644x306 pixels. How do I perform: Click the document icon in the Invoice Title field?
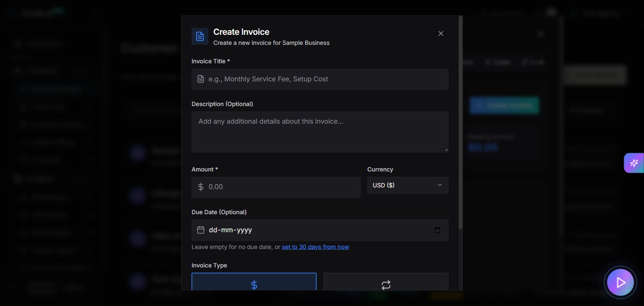pos(200,79)
